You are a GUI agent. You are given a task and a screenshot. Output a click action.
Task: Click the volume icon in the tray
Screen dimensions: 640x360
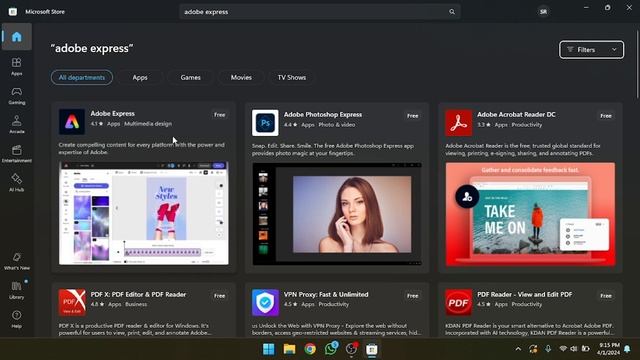pos(573,349)
